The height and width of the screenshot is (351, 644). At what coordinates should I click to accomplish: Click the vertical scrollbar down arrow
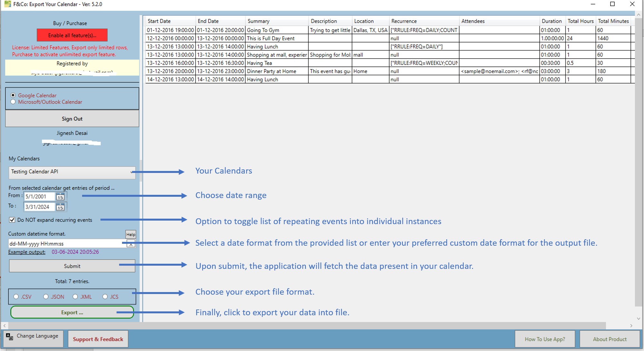click(639, 318)
